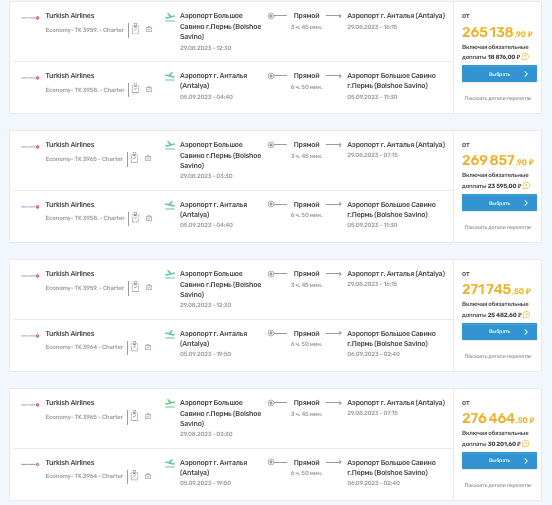Click the "3 ч. 45 мин." duration in the 265 138,90 ₽ offer
This screenshot has width=552, height=505.
pyautogui.click(x=306, y=27)
